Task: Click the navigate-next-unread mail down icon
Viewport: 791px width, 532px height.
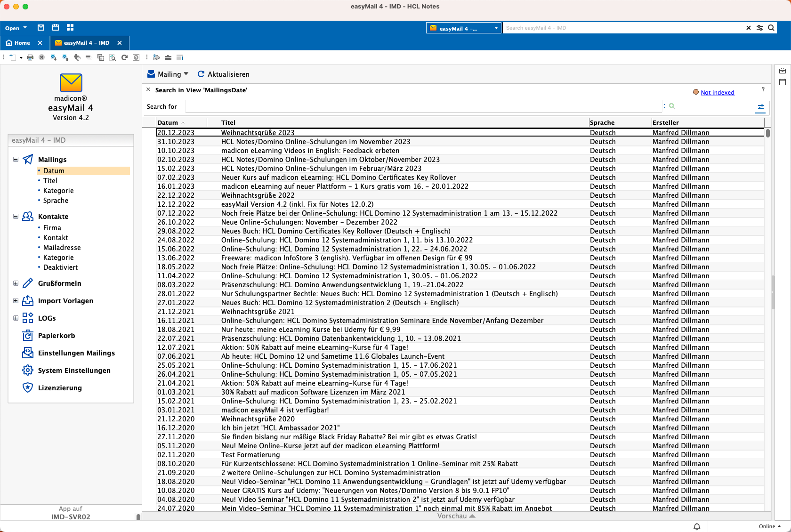Action: (x=53, y=57)
